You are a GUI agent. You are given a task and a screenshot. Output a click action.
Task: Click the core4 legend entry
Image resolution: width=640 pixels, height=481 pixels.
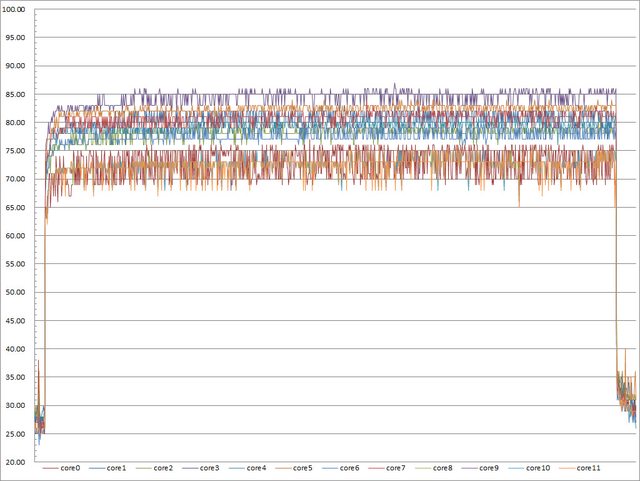(x=257, y=468)
